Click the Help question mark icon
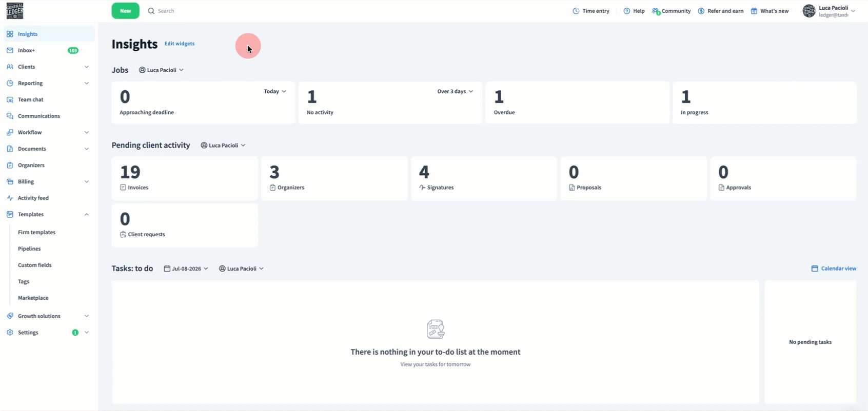The width and height of the screenshot is (868, 411). click(x=626, y=11)
